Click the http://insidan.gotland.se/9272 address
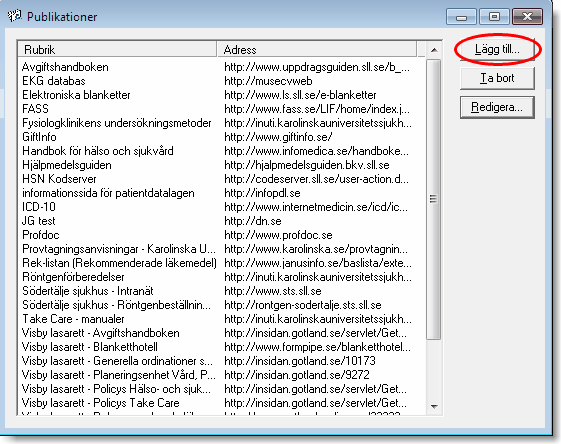561x444 pixels. click(297, 375)
